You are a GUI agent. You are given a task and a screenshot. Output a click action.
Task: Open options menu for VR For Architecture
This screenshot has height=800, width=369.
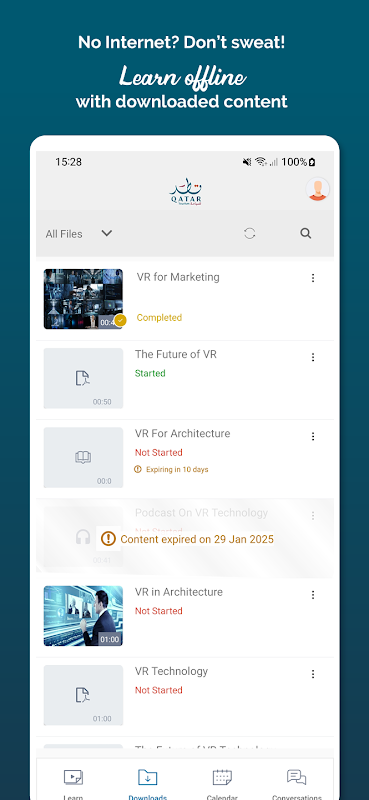click(313, 436)
